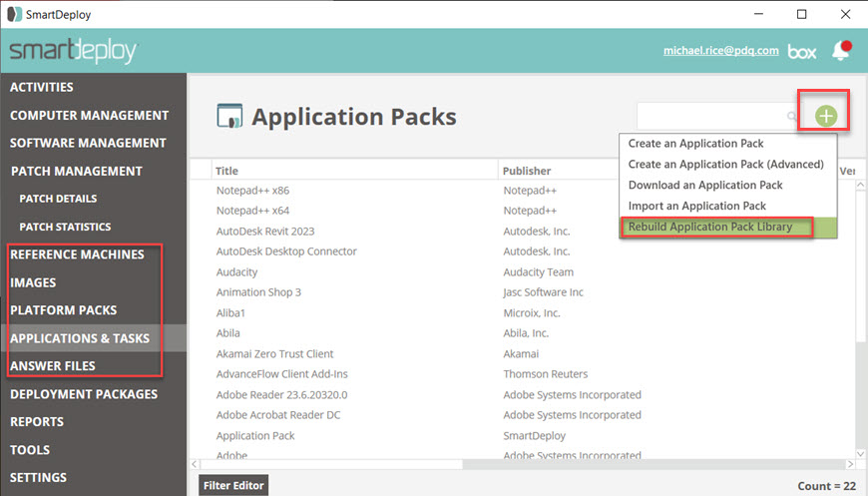The image size is (868, 496).
Task: Click the smartdeploy logo banner
Action: point(73,51)
